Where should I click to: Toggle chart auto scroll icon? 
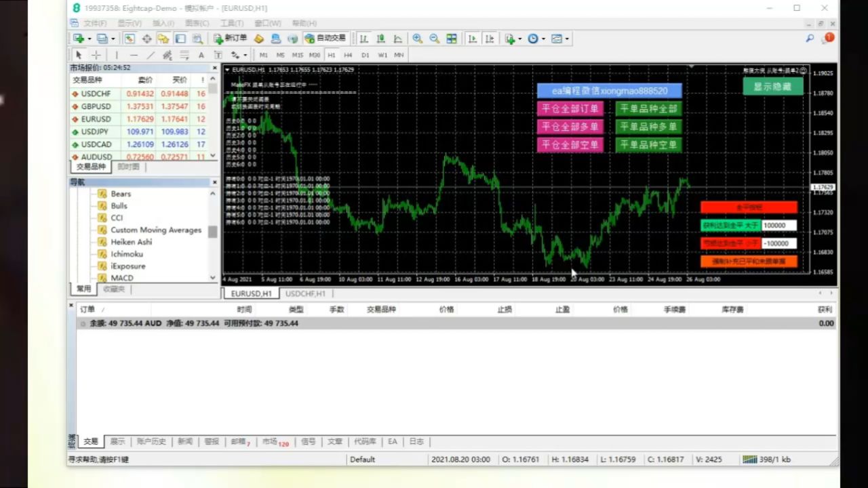[473, 39]
